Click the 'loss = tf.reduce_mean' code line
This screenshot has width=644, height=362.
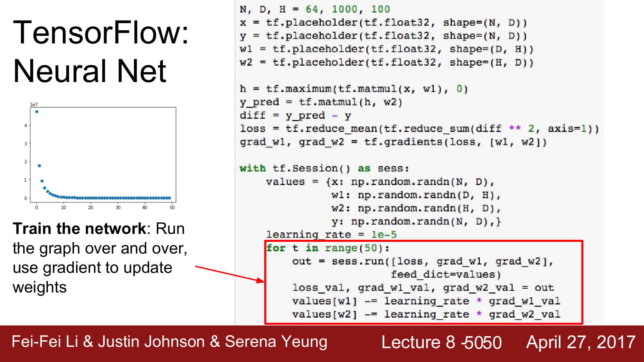(x=419, y=129)
